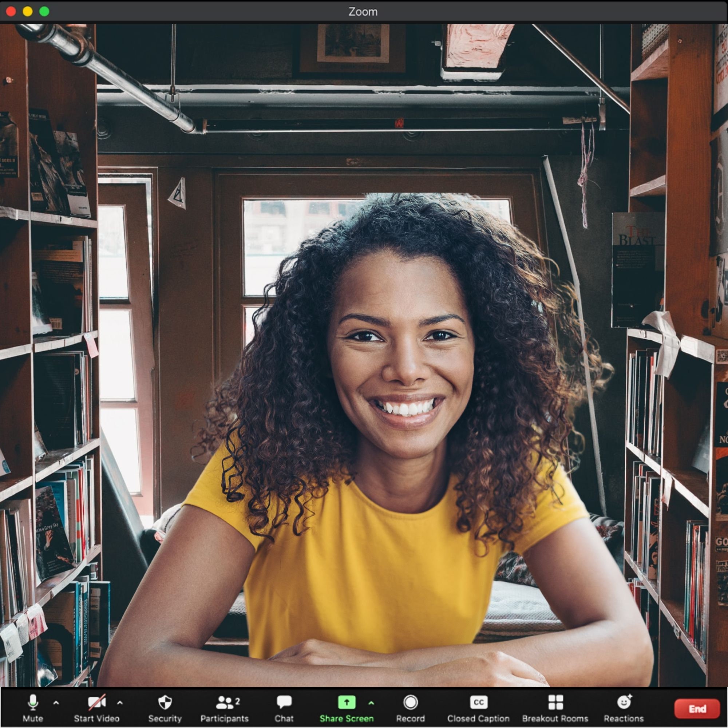Click the green full-screen window button
This screenshot has width=728, height=728.
pos(44,11)
